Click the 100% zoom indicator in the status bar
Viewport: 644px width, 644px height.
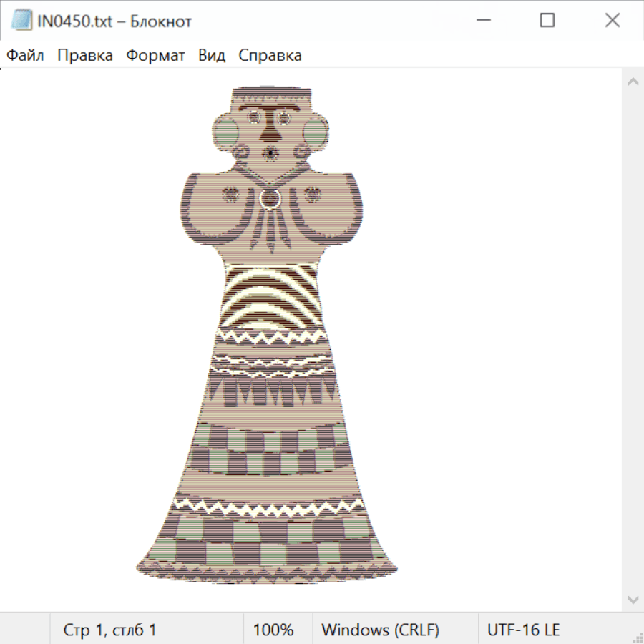[x=273, y=630]
